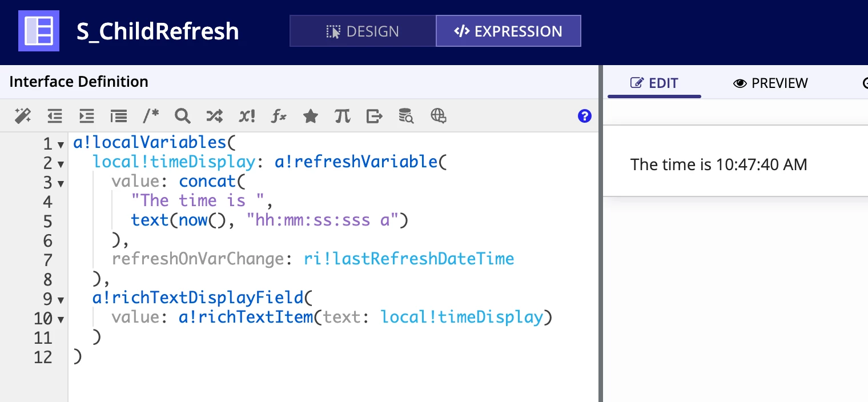This screenshot has width=868, height=402.
Task: Click the globe integration icon
Action: tap(439, 116)
